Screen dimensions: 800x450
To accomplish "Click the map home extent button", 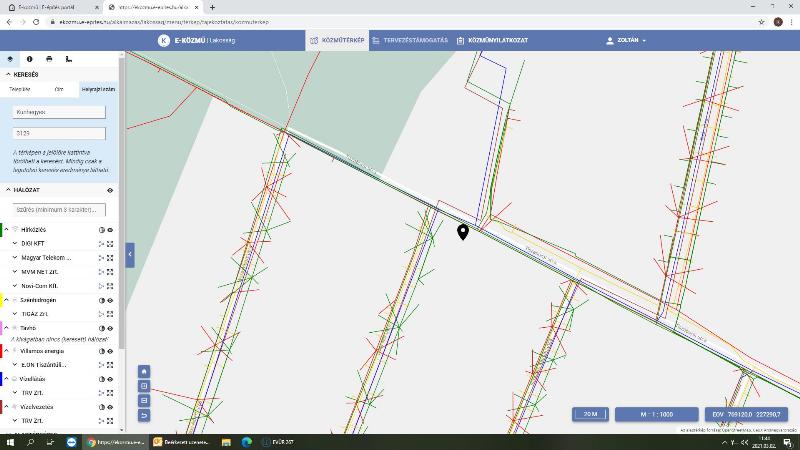I will click(144, 371).
